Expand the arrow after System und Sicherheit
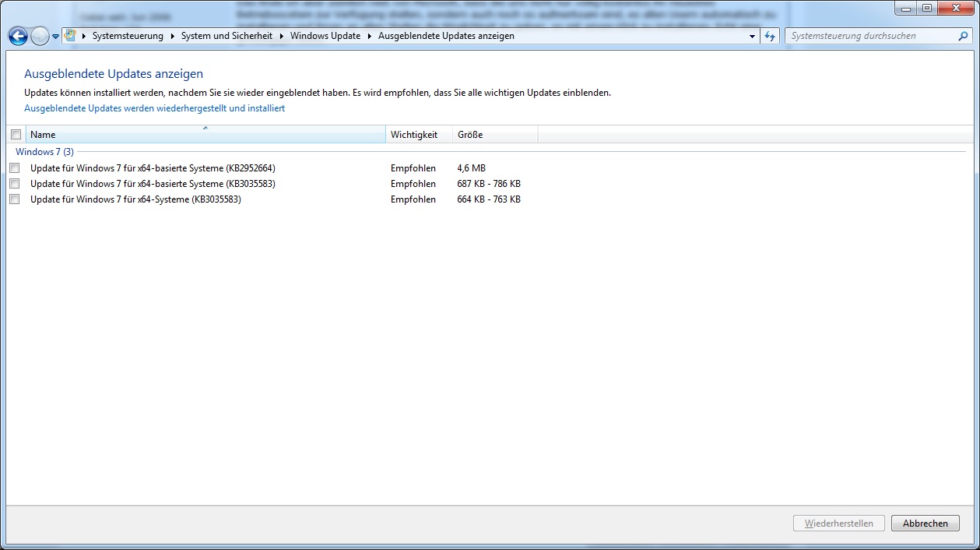This screenshot has width=980, height=550. point(281,36)
